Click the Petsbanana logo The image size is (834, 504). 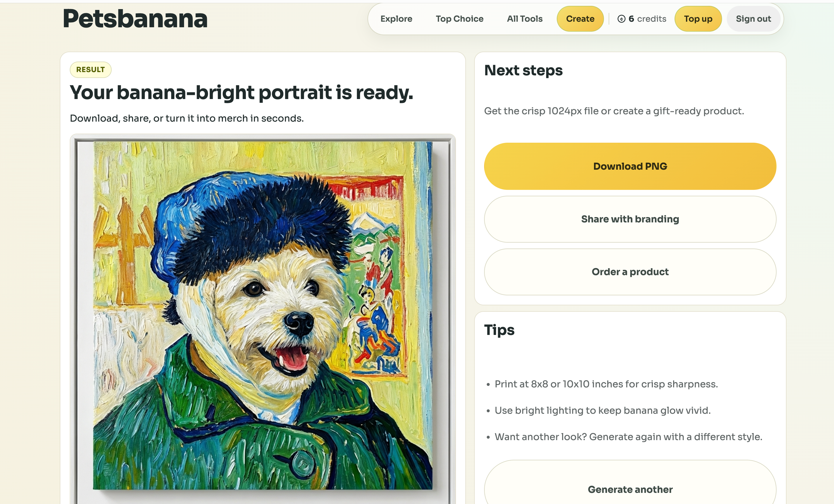[135, 19]
